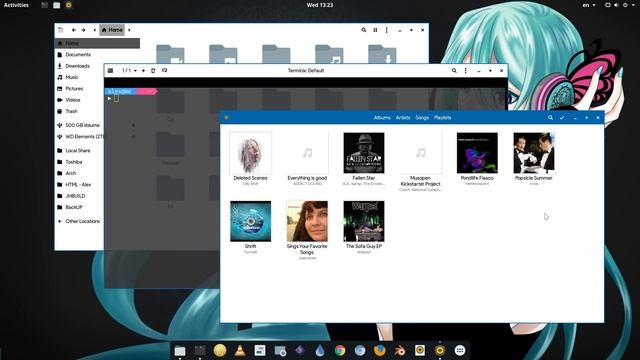Open Sings Your Favorite Songs album
The image size is (640, 360).
(307, 221)
